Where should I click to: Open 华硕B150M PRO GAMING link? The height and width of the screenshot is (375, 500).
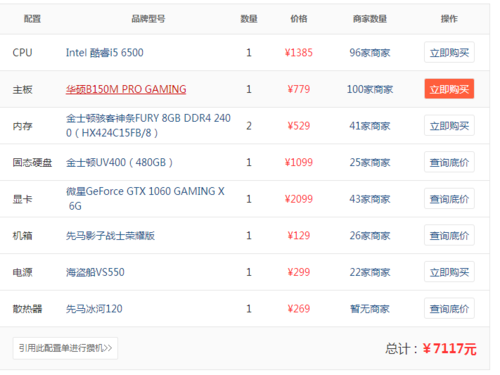126,89
